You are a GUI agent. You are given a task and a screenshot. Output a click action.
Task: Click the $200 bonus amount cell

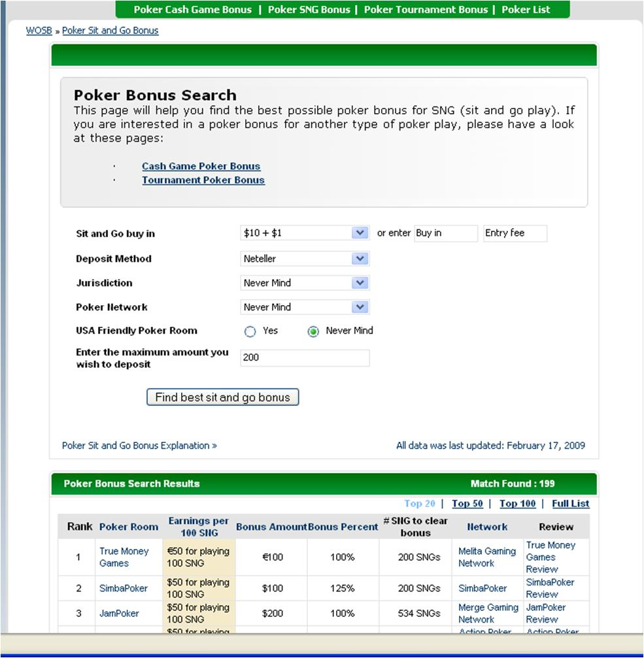273,614
